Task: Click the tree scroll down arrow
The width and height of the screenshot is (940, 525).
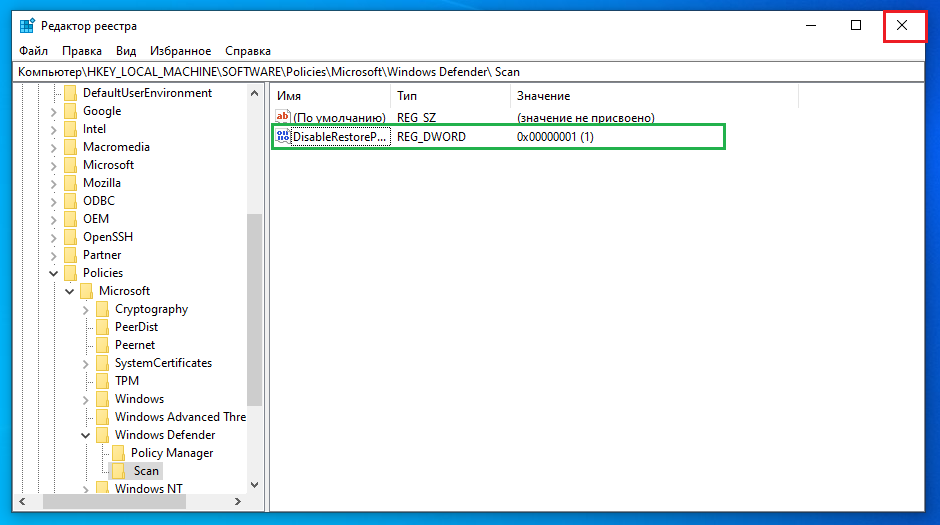Action: click(254, 485)
